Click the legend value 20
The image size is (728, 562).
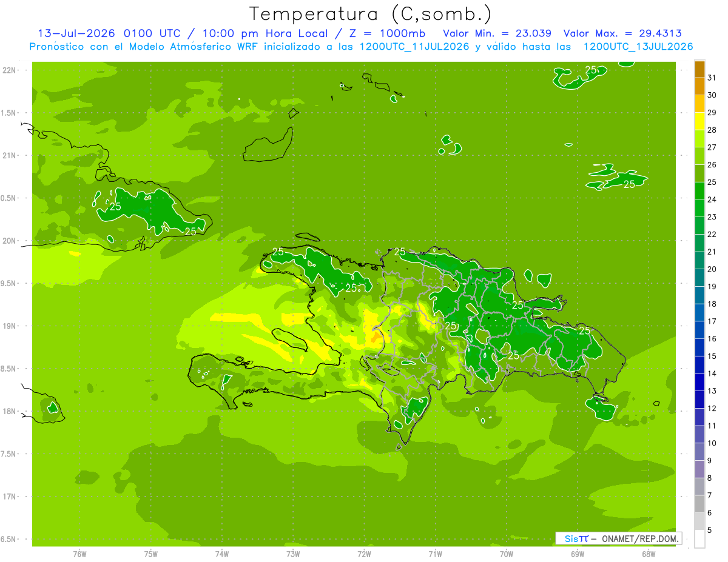(x=712, y=269)
